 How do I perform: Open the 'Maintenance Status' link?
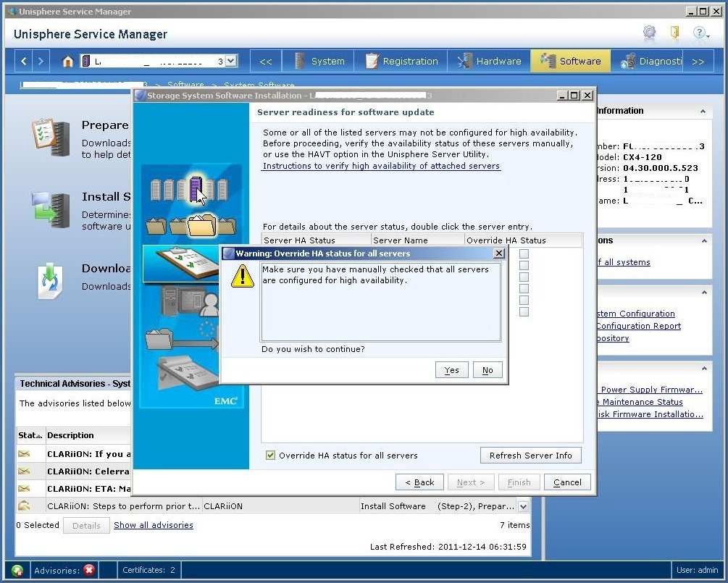click(x=641, y=402)
